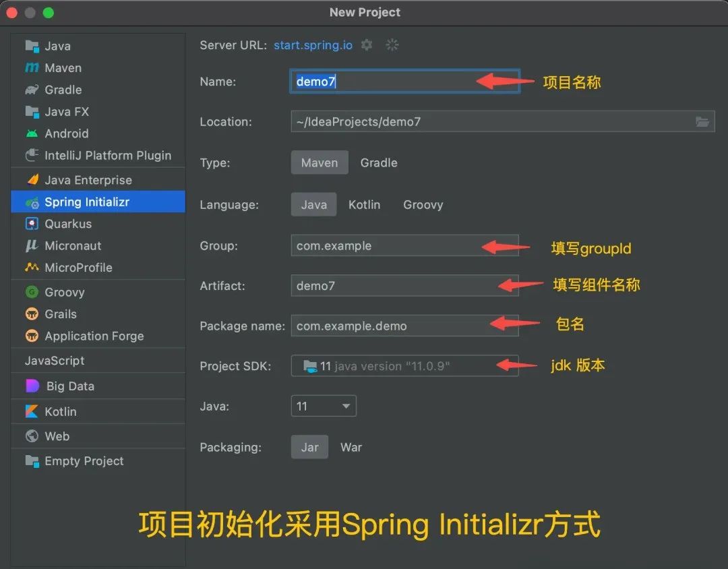This screenshot has height=569, width=728.
Task: Click the Spring Initializr leaf icon
Action: [32, 202]
